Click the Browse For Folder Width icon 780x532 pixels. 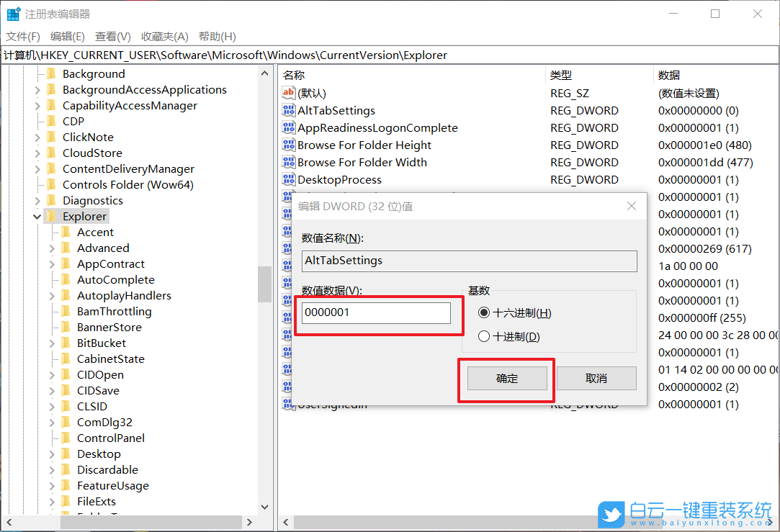tap(287, 162)
